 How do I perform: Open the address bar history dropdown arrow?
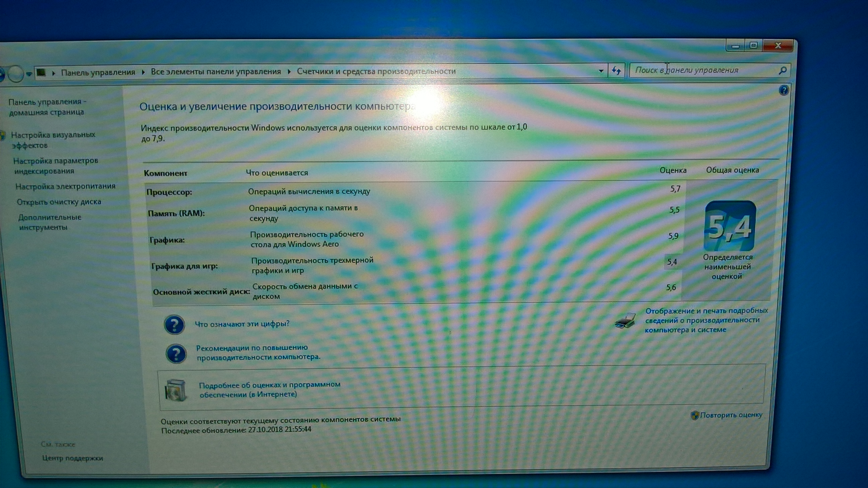click(601, 71)
